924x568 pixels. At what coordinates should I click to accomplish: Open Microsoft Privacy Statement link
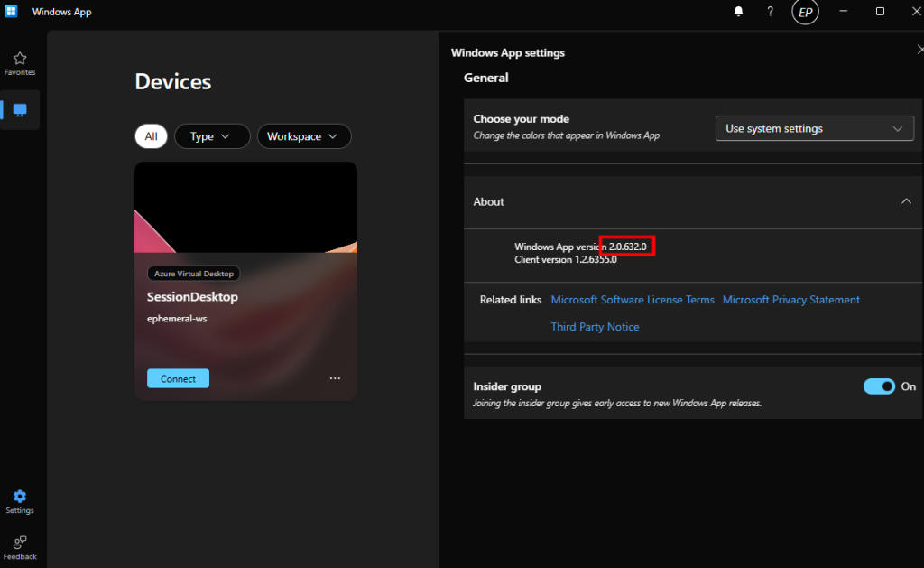point(790,300)
